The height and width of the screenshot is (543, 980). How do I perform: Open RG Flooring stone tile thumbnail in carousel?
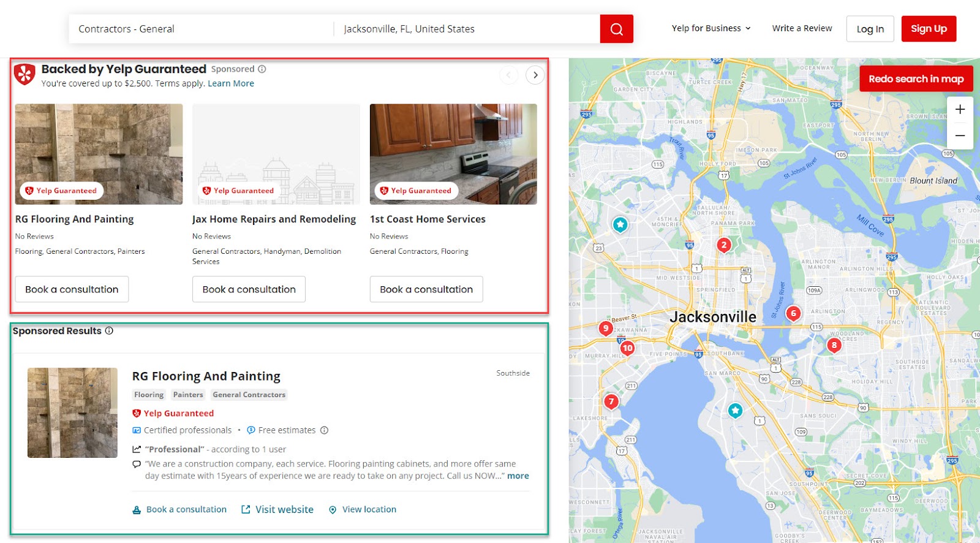99,154
